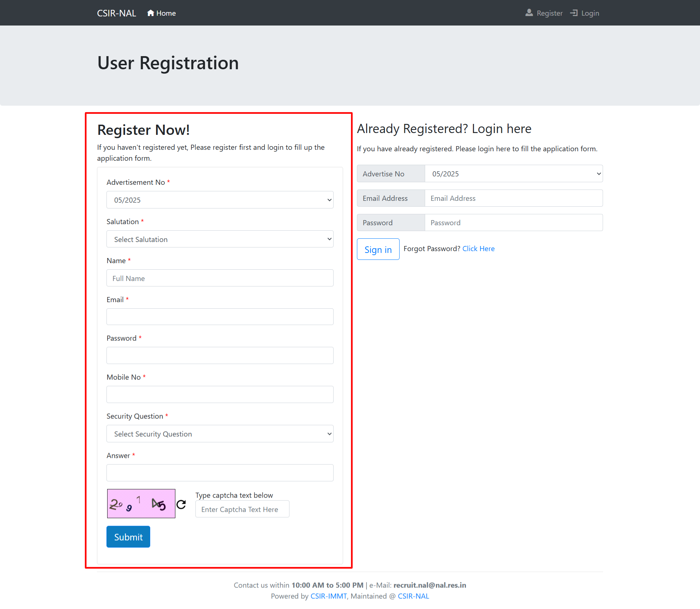
Task: Open the Select Security Question dropdown
Action: coord(220,434)
